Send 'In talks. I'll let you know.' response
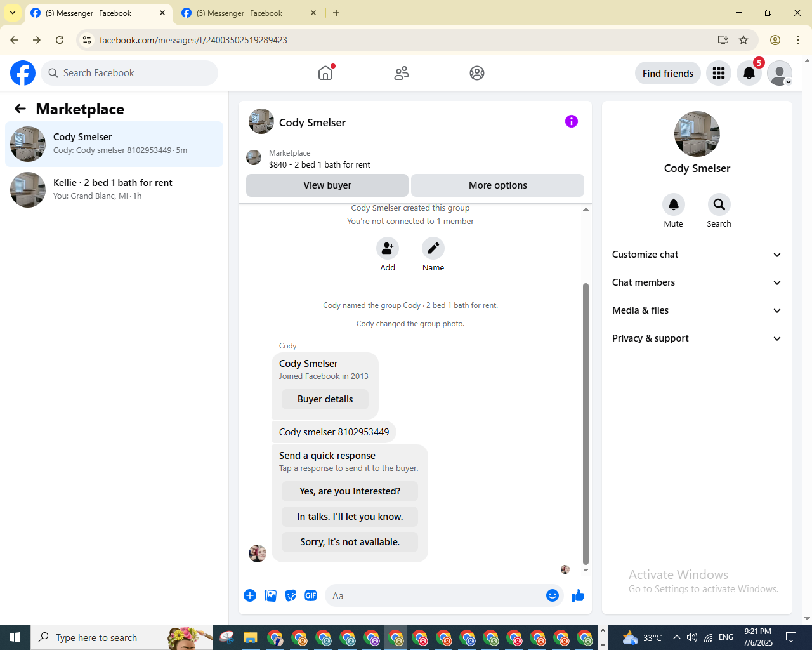The width and height of the screenshot is (812, 650). click(x=350, y=517)
